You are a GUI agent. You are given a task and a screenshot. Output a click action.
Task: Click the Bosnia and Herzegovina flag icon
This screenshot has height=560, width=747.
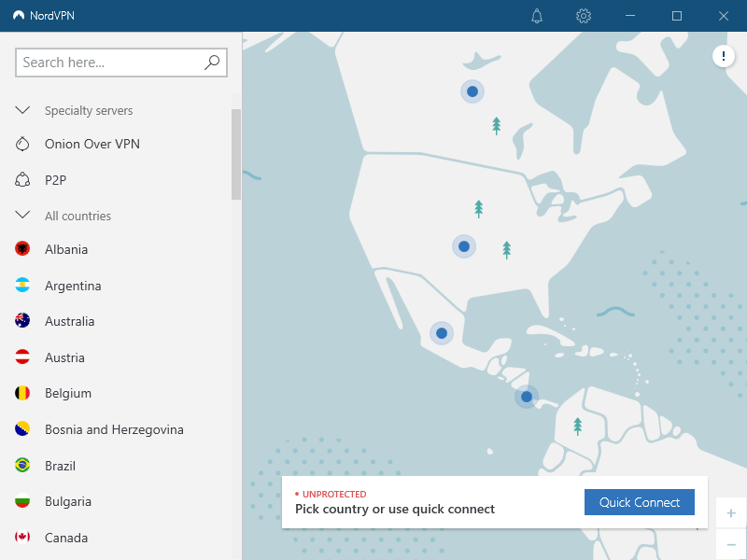(x=22, y=429)
